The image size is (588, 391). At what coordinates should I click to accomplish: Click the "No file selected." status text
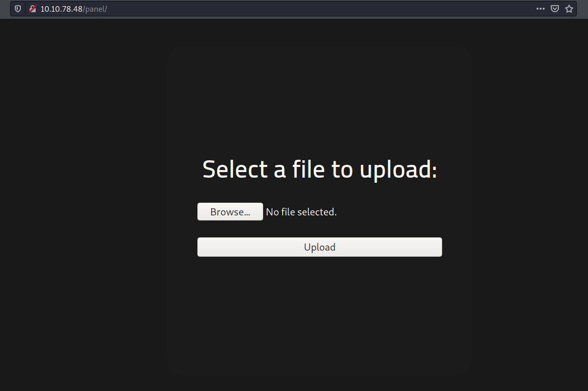pyautogui.click(x=301, y=212)
